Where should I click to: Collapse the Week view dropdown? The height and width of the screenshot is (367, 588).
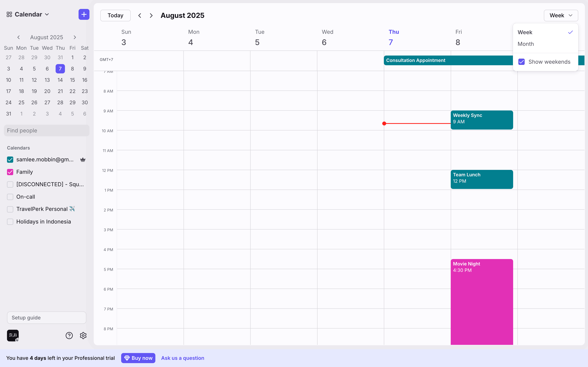click(x=561, y=16)
